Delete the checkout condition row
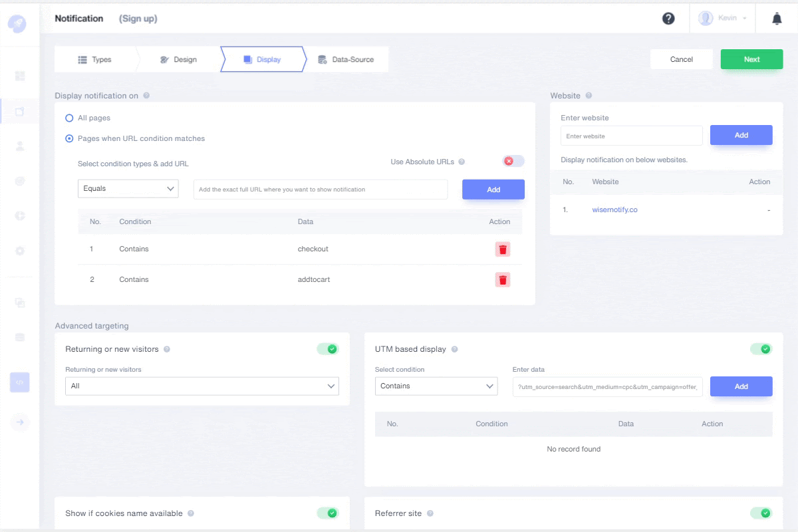This screenshot has height=532, width=798. point(503,249)
